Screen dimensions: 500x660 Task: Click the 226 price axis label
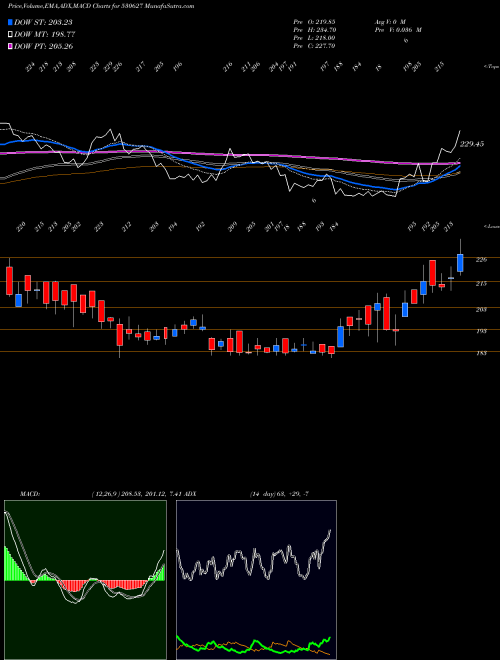[x=481, y=260]
